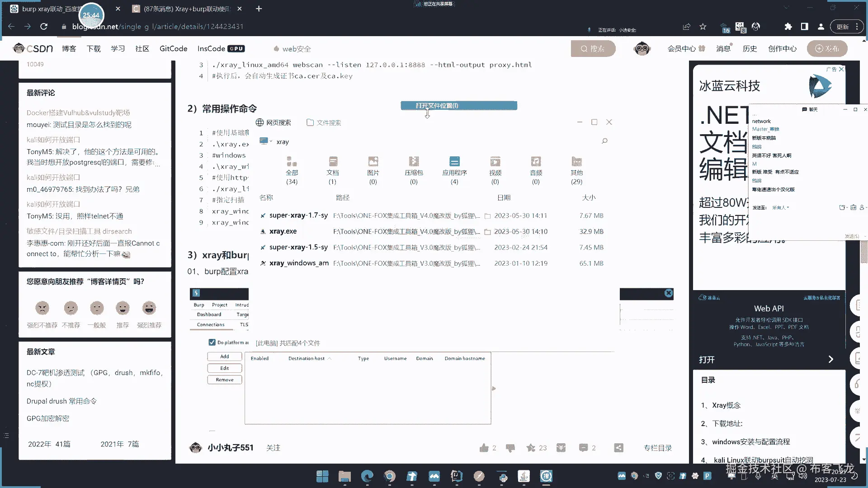
Task: Click the thumbs-up like icon under the article
Action: 484,448
